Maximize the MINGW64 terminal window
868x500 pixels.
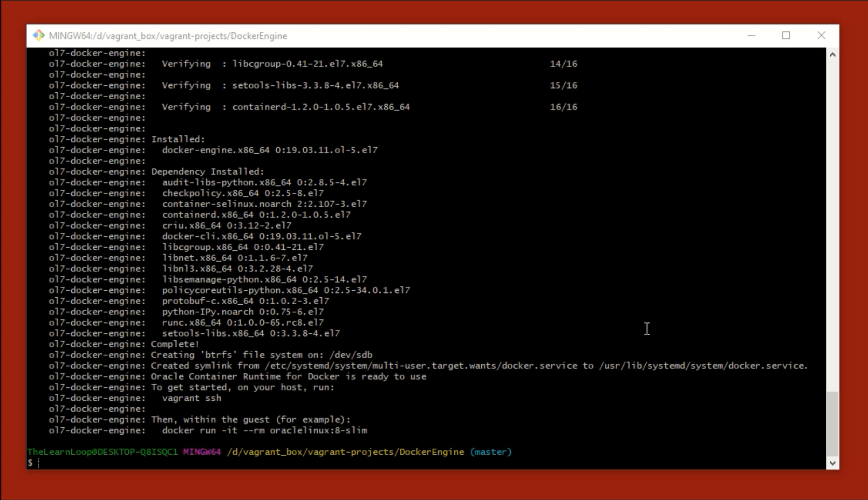(x=786, y=36)
